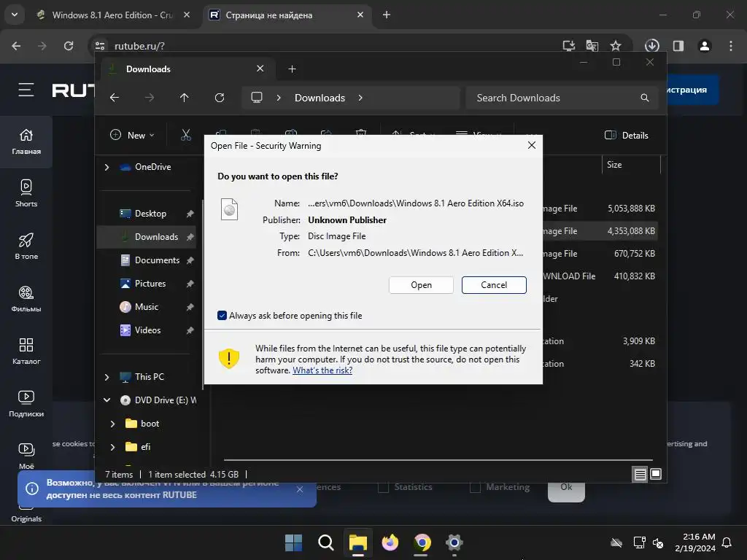This screenshot has width=747, height=560.
Task: Toggle the Chrome side panel
Action: coord(678,46)
